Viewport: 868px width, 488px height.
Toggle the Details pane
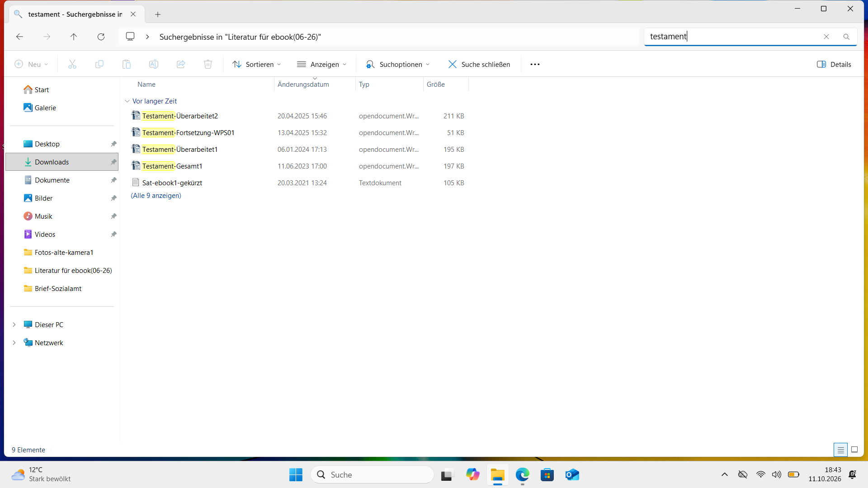(x=834, y=64)
